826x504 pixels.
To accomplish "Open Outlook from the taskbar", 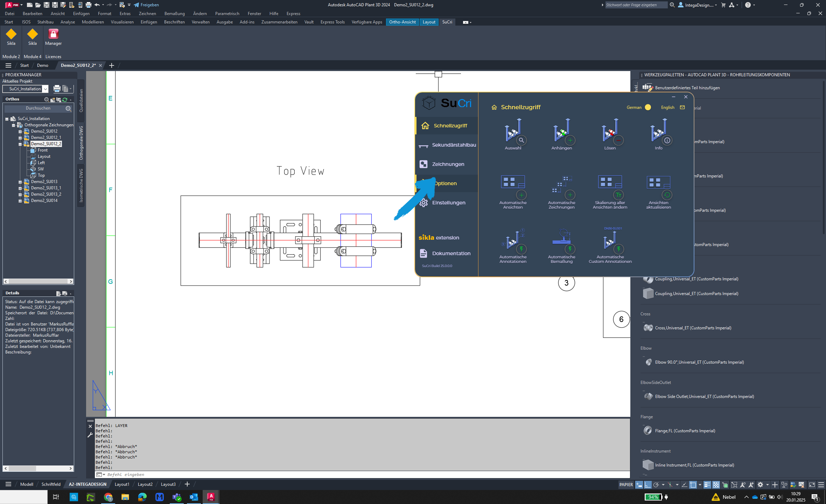I will [194, 497].
